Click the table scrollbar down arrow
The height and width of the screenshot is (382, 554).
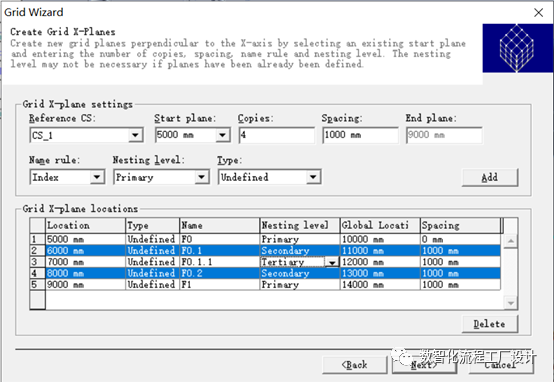coord(511,303)
